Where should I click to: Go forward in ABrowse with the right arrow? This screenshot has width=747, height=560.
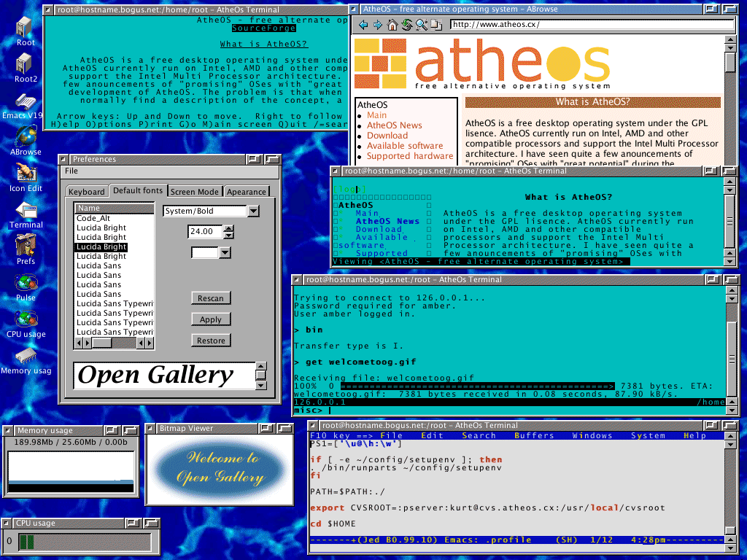tap(378, 25)
